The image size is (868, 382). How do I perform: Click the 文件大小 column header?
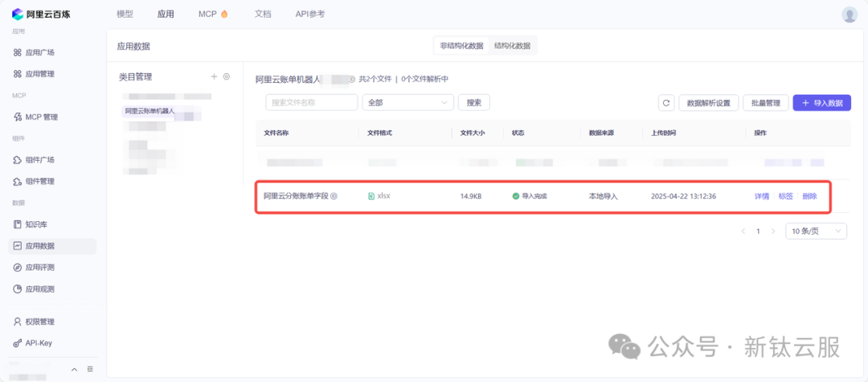click(x=473, y=133)
